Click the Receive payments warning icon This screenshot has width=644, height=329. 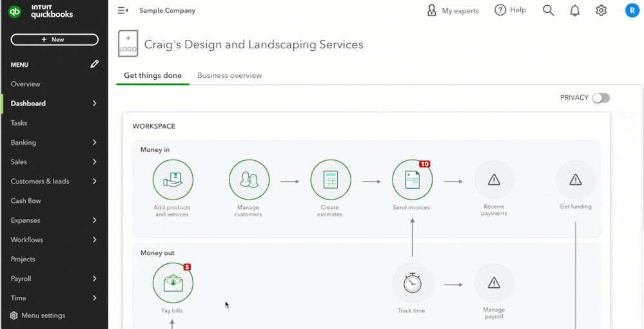(x=494, y=180)
